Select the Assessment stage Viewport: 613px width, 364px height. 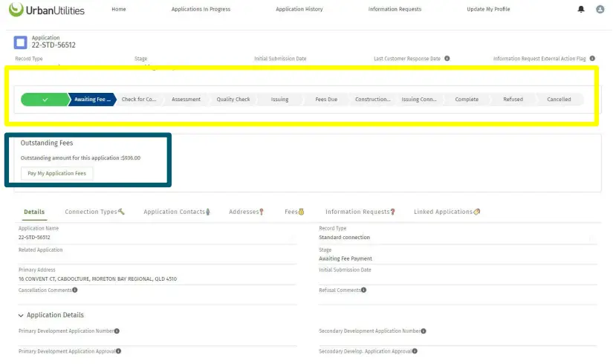(186, 100)
